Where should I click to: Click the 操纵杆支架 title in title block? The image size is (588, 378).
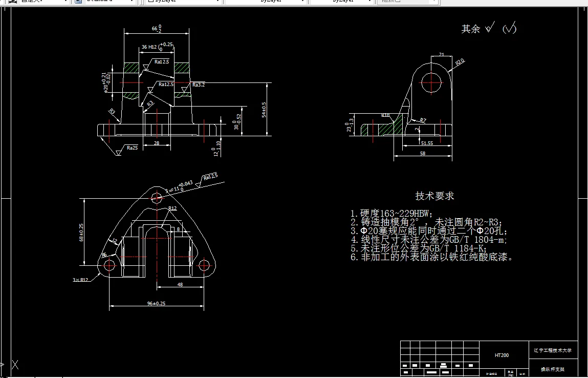pos(554,369)
